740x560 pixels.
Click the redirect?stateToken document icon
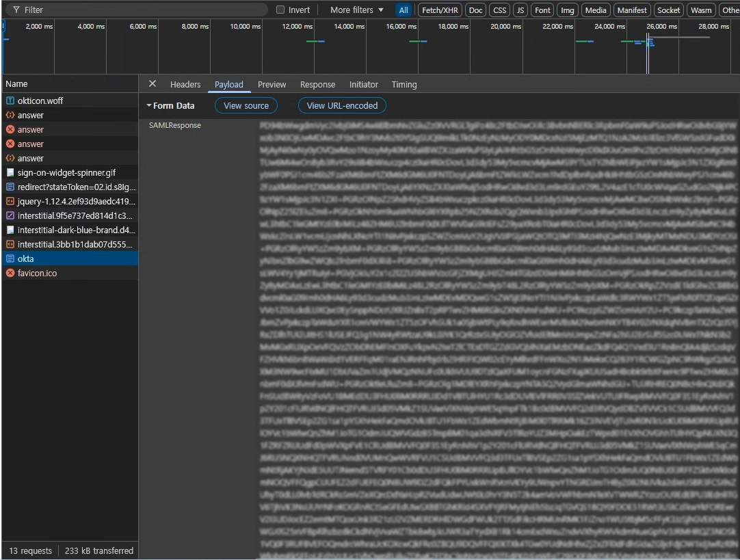point(10,187)
